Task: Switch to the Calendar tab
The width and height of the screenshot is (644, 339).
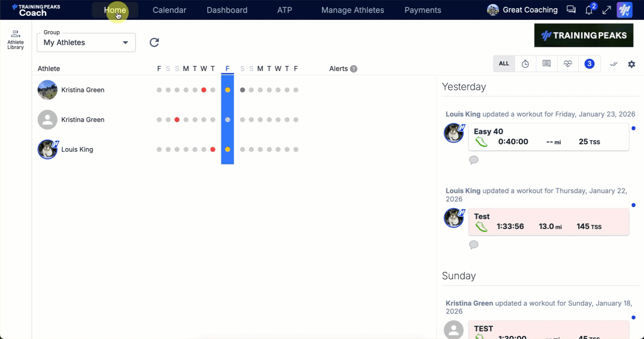Action: pyautogui.click(x=169, y=10)
